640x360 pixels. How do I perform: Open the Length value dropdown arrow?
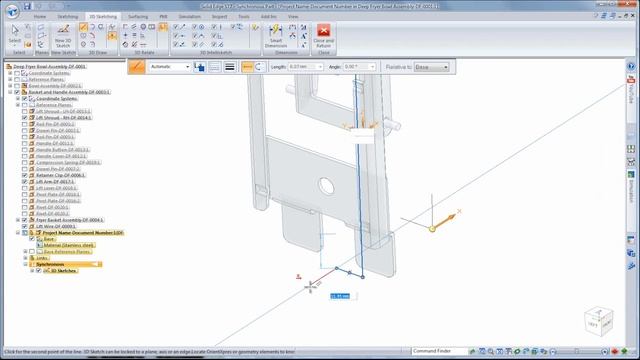320,67
